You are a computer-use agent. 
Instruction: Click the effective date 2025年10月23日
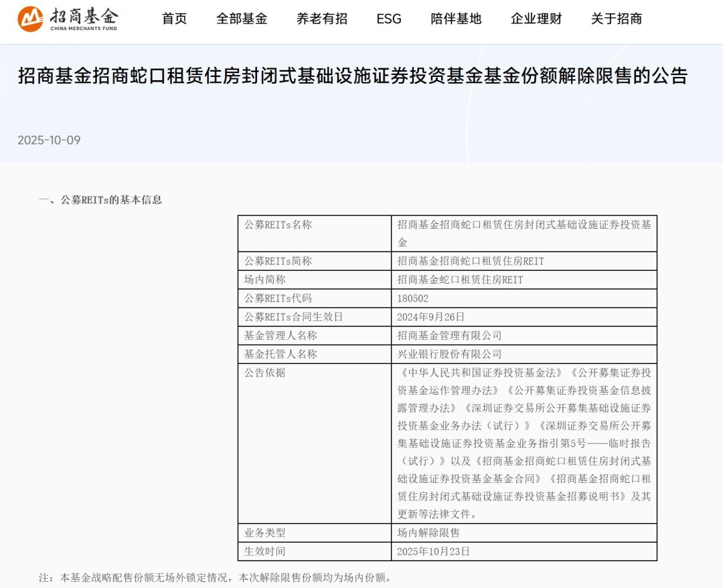[433, 552]
